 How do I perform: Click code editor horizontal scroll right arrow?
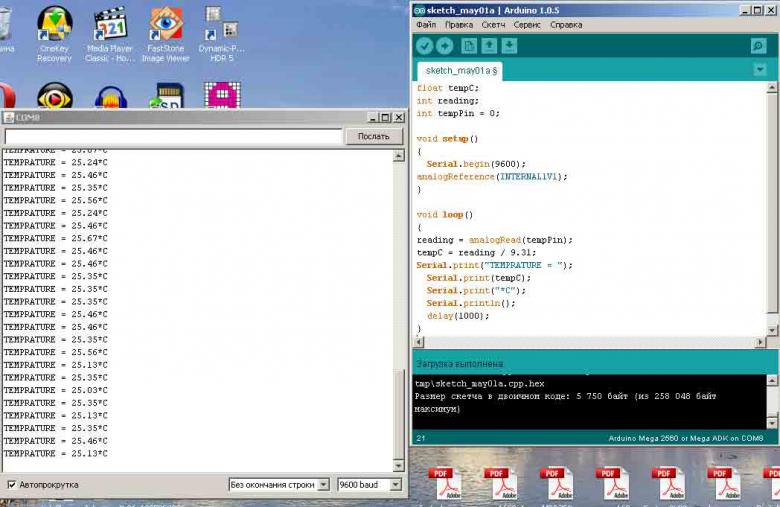coord(760,342)
